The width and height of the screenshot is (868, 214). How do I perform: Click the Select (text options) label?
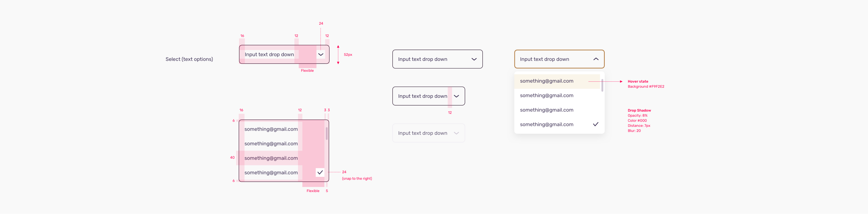pos(189,59)
